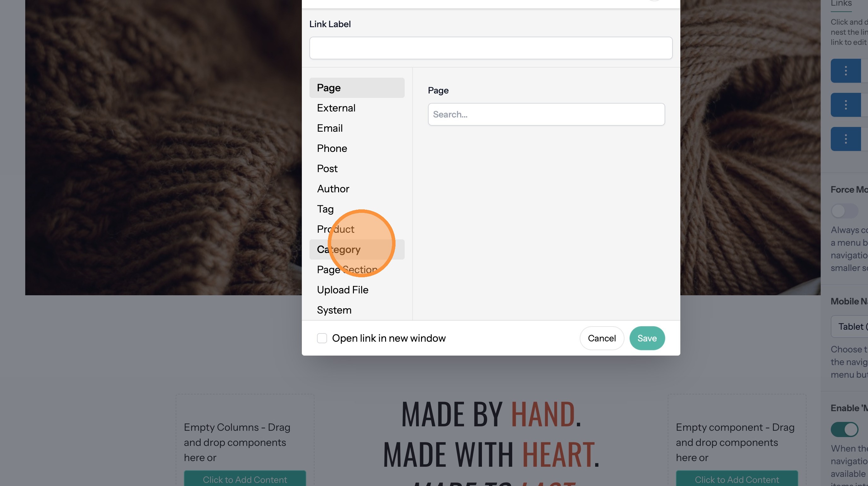The width and height of the screenshot is (868, 486).
Task: Choose Category from the link types
Action: pos(338,249)
